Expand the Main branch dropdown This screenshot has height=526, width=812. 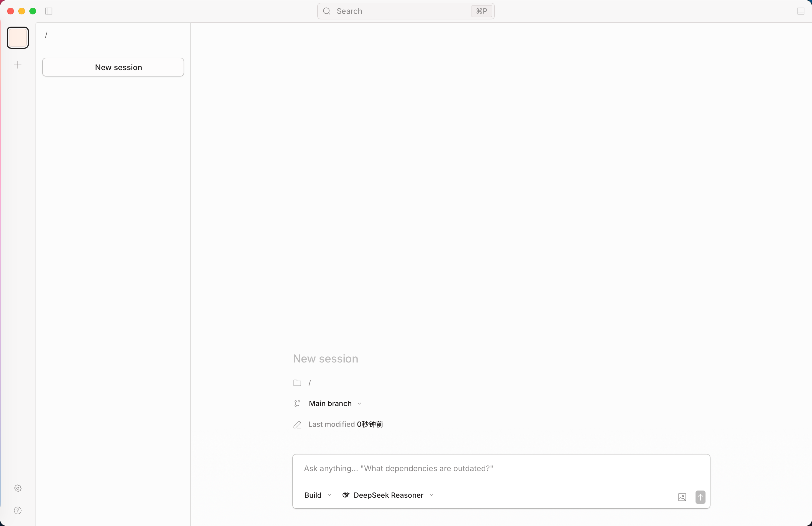[x=335, y=403]
